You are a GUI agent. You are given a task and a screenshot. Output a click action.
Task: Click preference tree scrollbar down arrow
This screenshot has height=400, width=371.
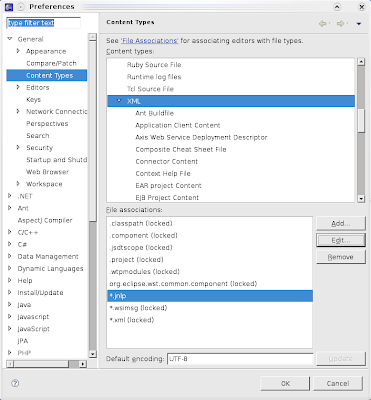click(x=93, y=354)
